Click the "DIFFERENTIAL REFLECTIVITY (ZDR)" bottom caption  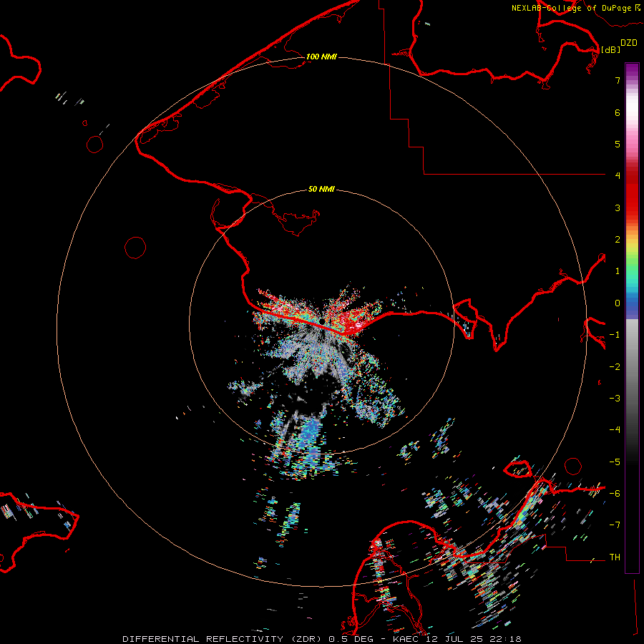point(223,639)
